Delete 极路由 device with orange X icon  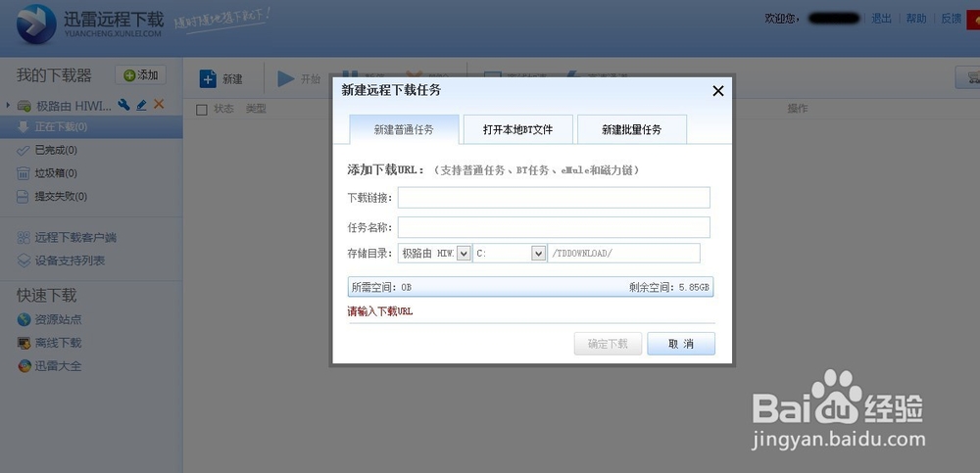tap(159, 105)
